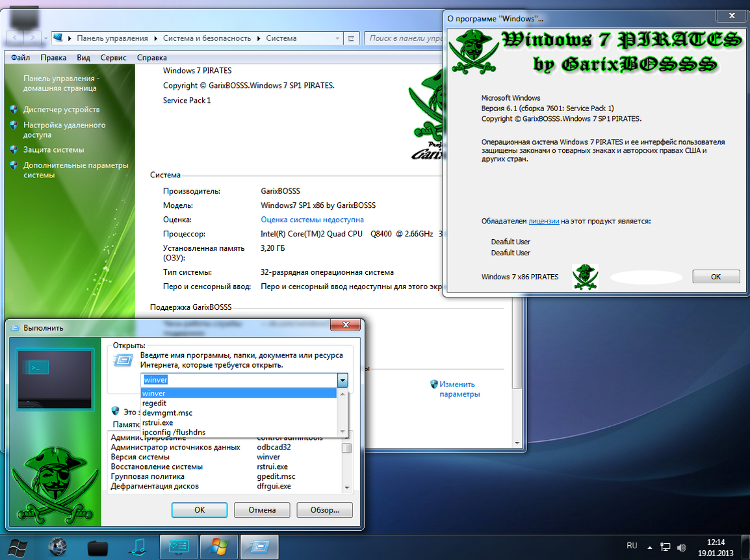Viewport: 750px width, 560px height.
Task: Click OK in About Windows dialog
Action: (716, 276)
